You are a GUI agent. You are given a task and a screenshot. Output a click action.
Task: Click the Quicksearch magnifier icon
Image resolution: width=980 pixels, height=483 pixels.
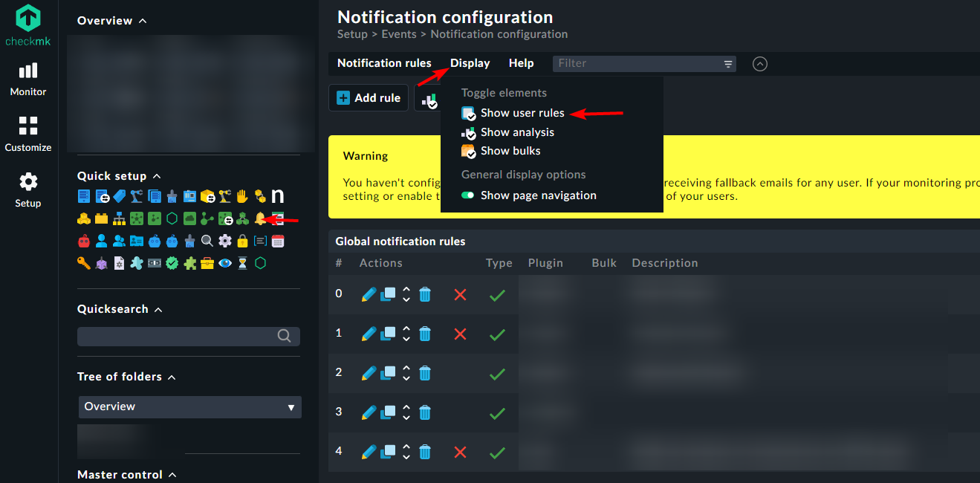point(284,336)
